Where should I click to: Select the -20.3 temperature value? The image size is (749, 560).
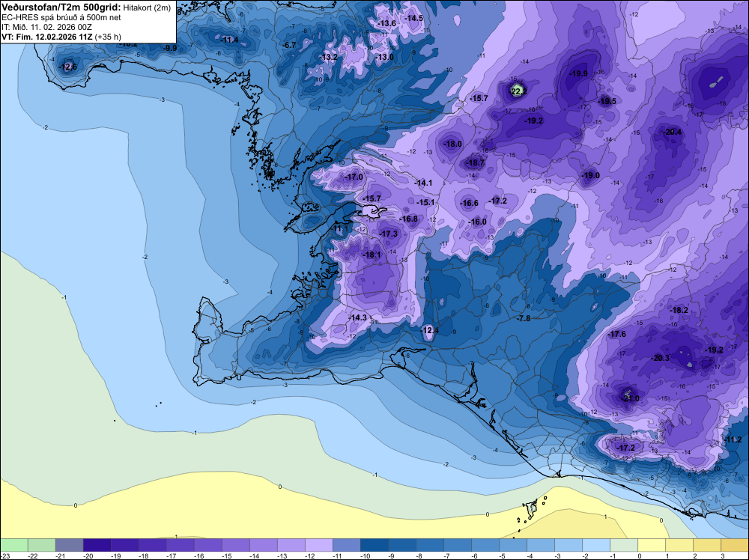[x=661, y=358]
